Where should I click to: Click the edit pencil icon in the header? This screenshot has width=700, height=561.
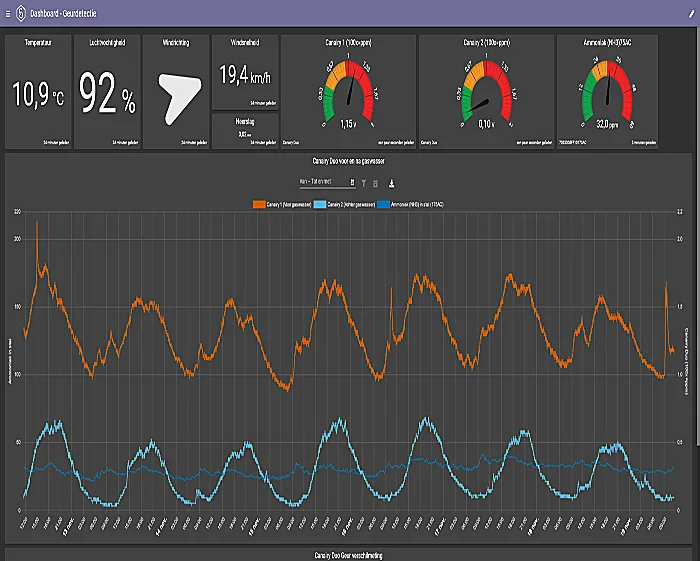(692, 14)
